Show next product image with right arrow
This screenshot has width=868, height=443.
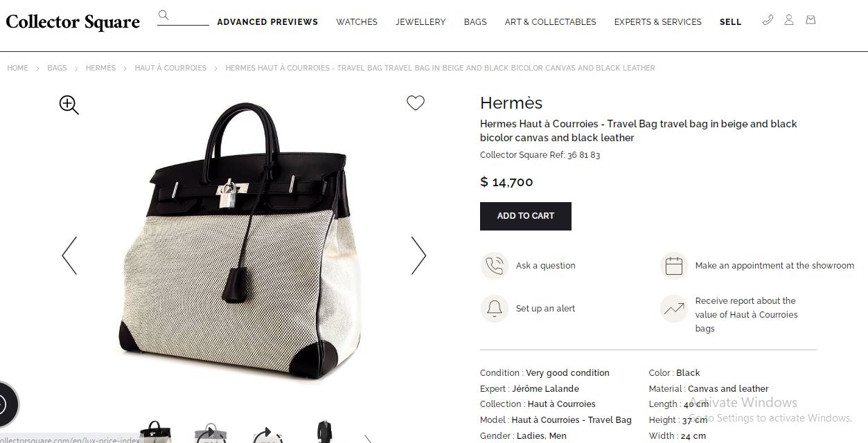pyautogui.click(x=418, y=255)
